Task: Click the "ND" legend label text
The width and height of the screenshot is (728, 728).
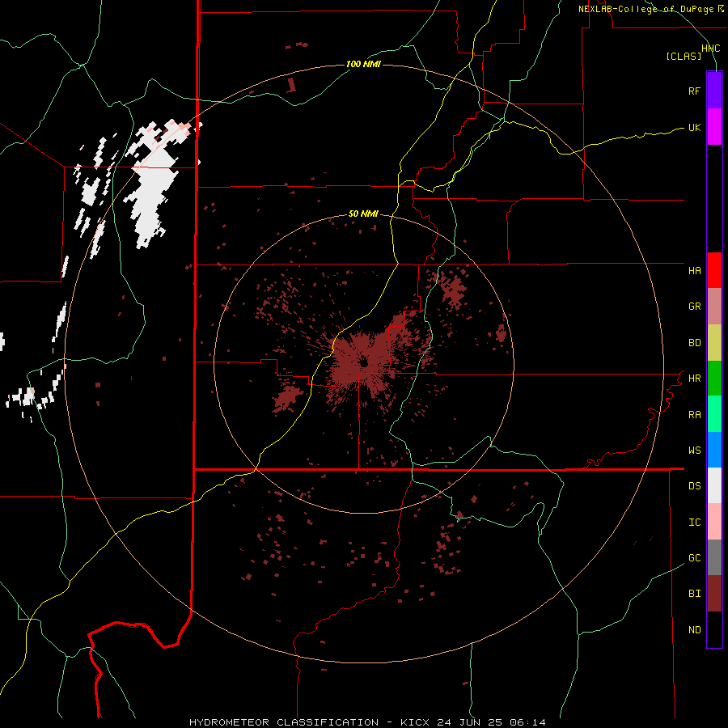Action: click(x=694, y=630)
